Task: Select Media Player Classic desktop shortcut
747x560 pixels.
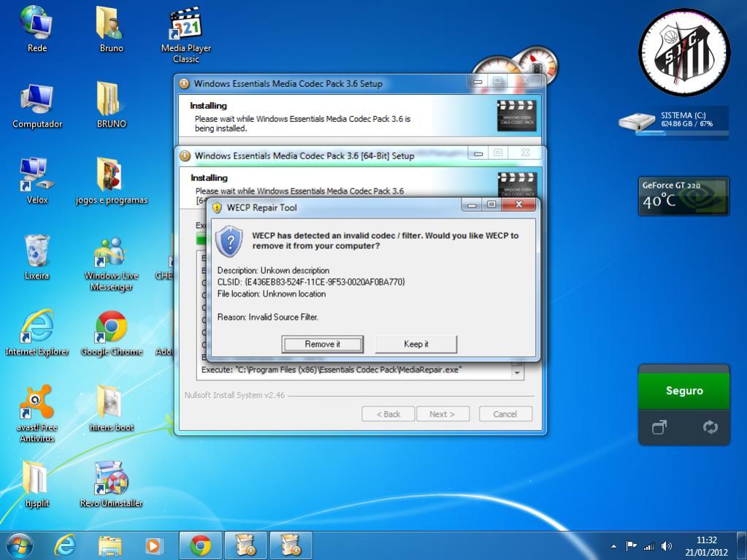Action: coord(185,35)
